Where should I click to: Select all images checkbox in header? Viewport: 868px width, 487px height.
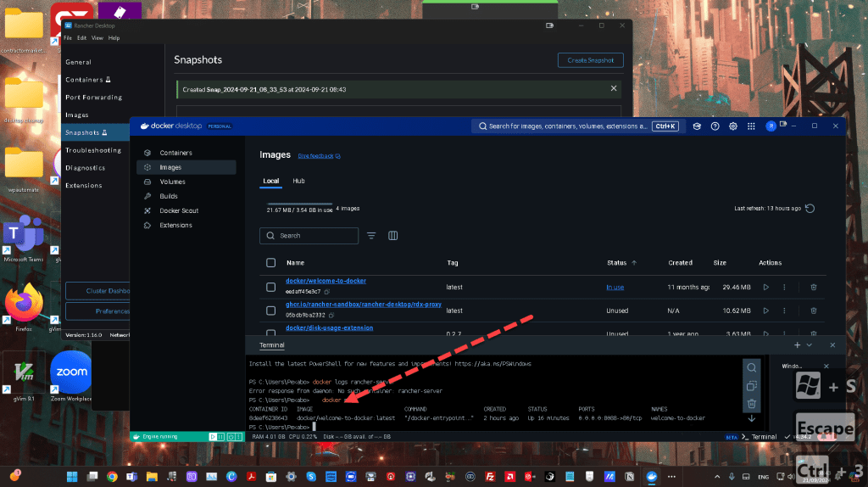(x=270, y=263)
